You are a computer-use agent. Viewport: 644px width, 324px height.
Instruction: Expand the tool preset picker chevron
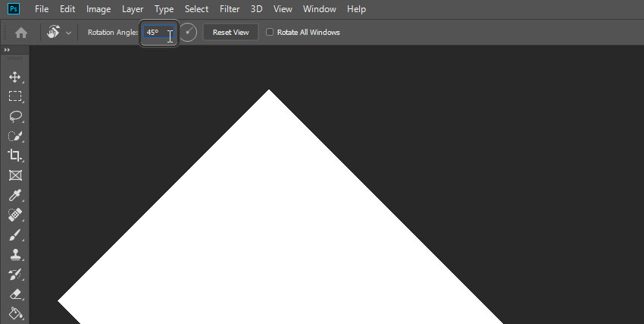coord(68,33)
